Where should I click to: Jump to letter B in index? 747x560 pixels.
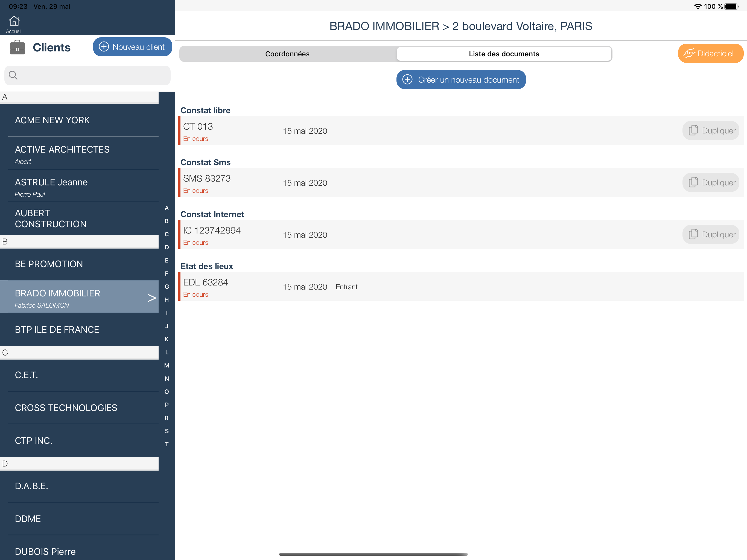click(167, 221)
